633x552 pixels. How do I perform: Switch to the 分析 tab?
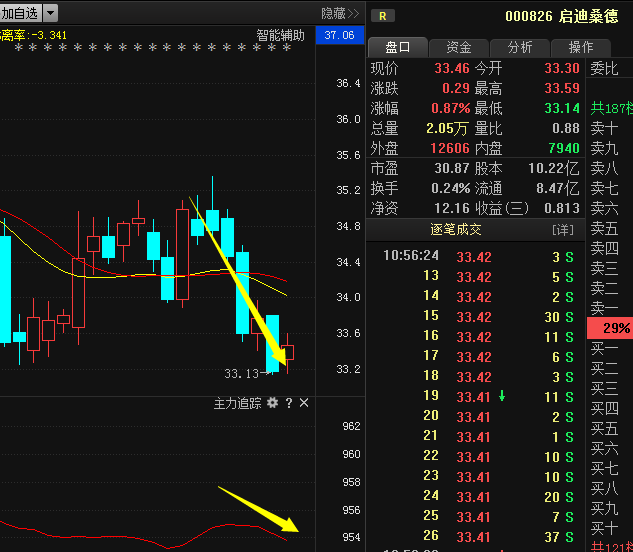point(520,47)
